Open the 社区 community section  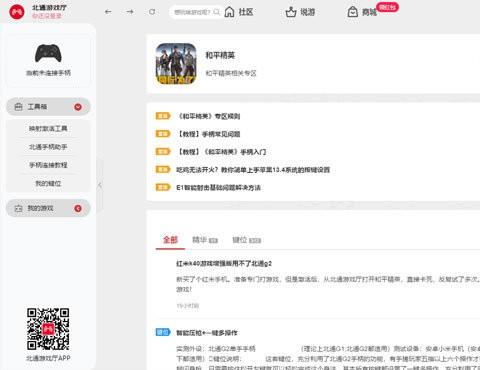(239, 12)
